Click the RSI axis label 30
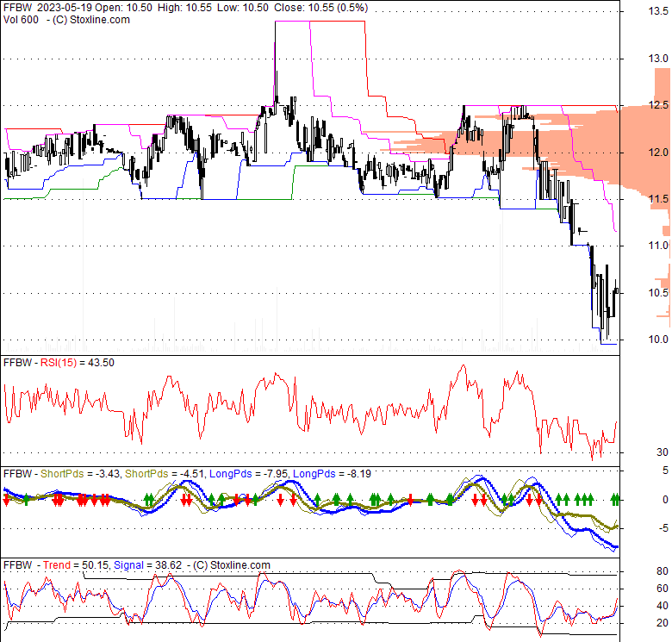The image size is (672, 642). click(663, 452)
